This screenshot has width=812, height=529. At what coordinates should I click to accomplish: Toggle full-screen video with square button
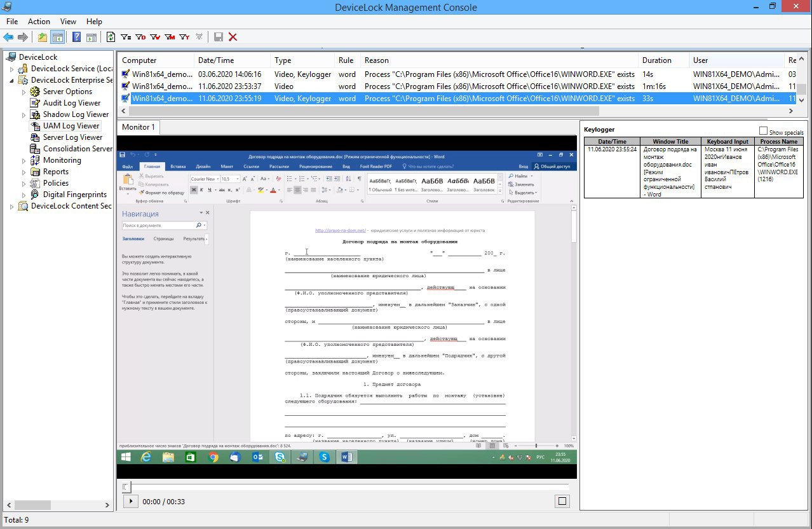point(562,501)
